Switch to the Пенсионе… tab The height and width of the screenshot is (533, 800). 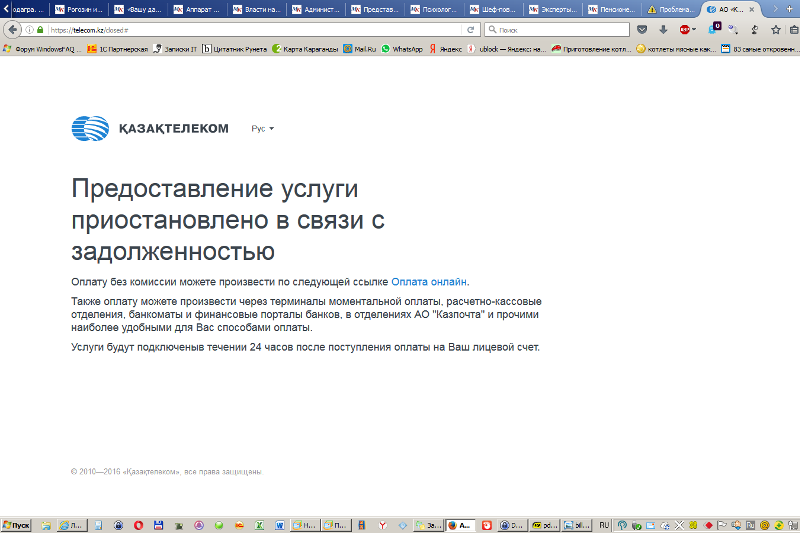click(x=612, y=9)
